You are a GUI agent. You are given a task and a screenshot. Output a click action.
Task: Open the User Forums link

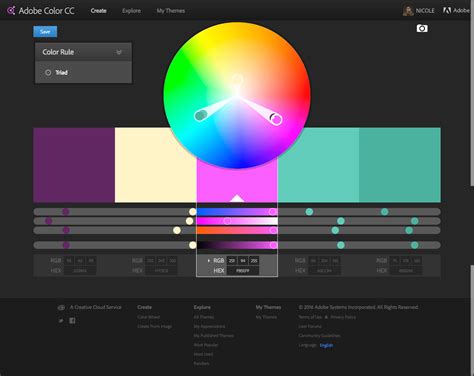[x=310, y=326]
